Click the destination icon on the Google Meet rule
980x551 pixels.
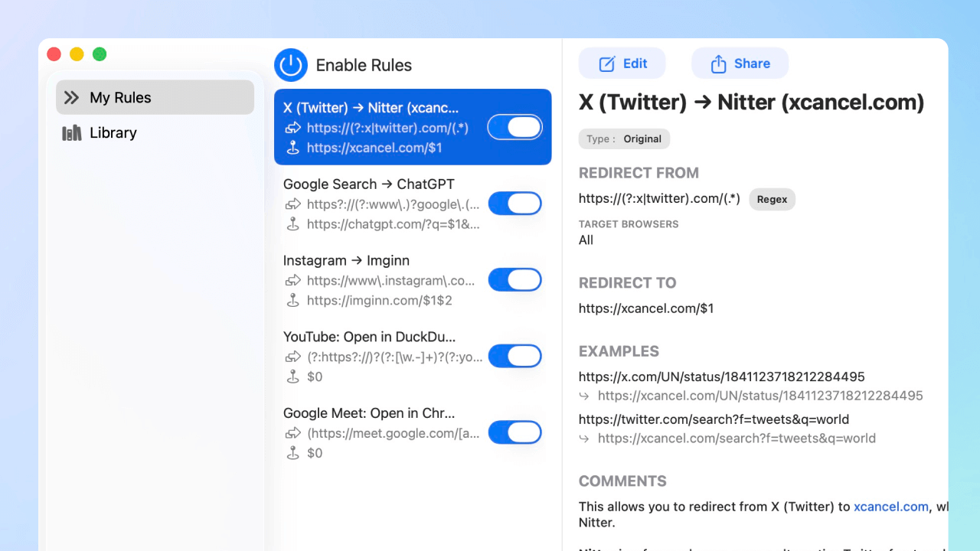tap(292, 453)
